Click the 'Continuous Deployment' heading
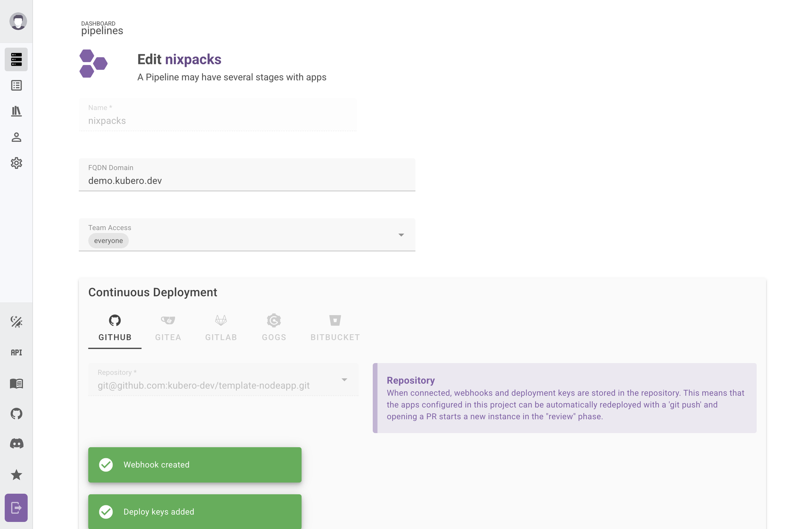 coord(153,292)
